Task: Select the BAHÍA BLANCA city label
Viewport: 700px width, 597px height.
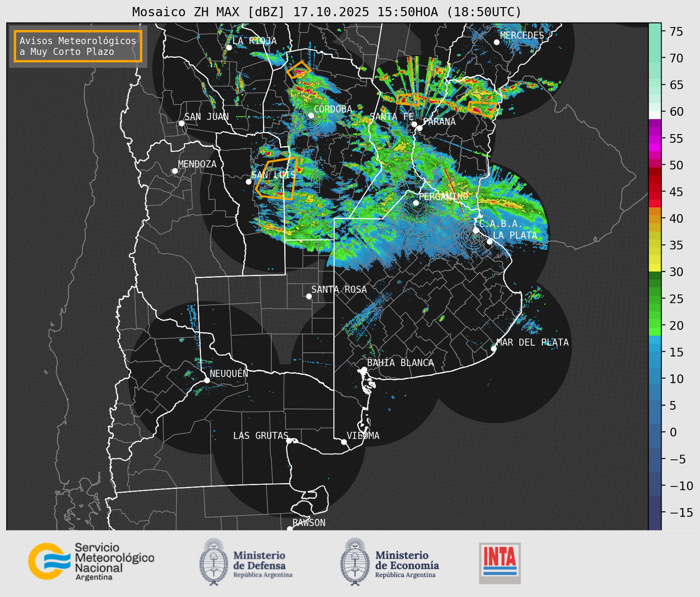Action: coord(400,363)
